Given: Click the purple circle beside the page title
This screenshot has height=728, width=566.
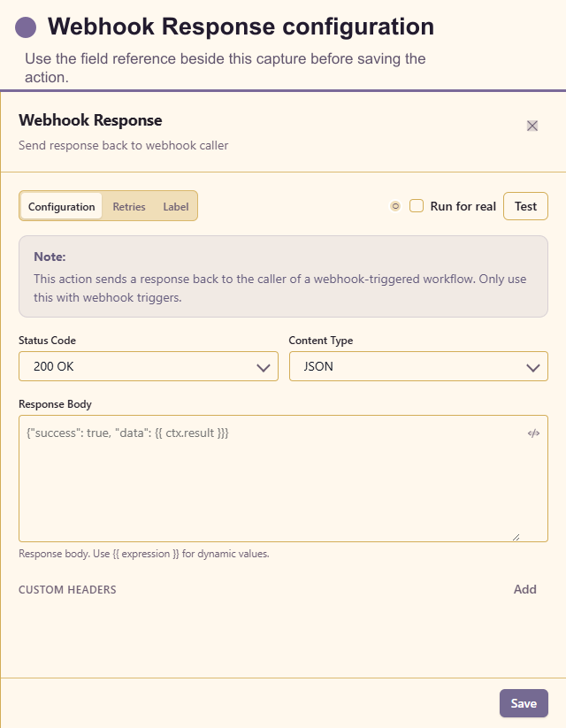Looking at the screenshot, I should [26, 27].
